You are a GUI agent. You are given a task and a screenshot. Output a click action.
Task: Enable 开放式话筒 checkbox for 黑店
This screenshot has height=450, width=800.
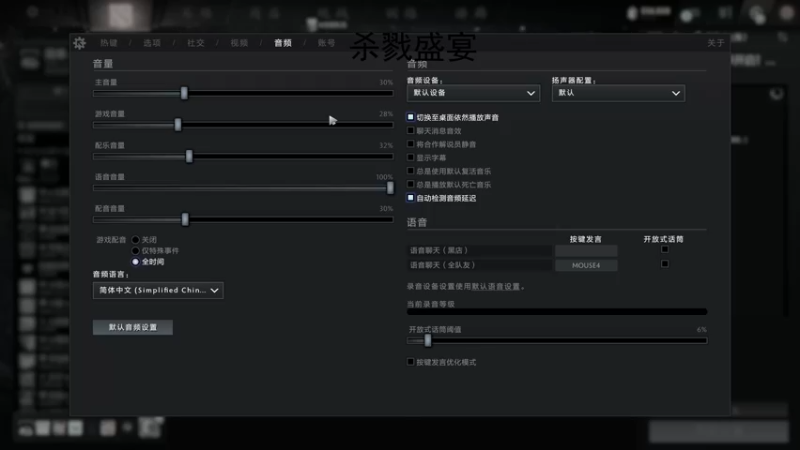(665, 249)
